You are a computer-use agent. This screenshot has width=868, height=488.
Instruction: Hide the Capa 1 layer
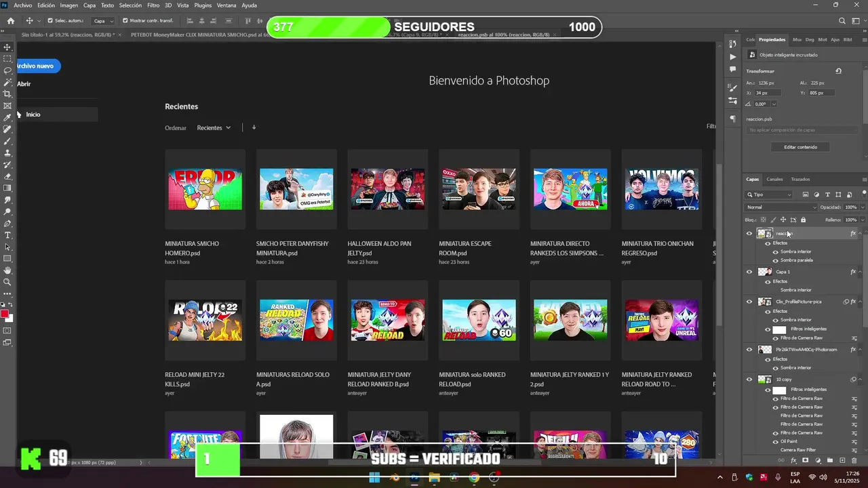749,272
